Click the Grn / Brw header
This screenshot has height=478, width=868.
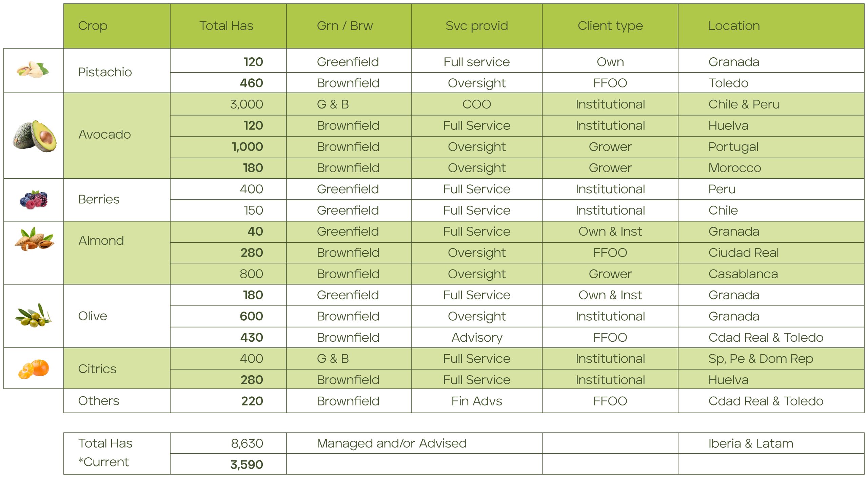pyautogui.click(x=344, y=26)
